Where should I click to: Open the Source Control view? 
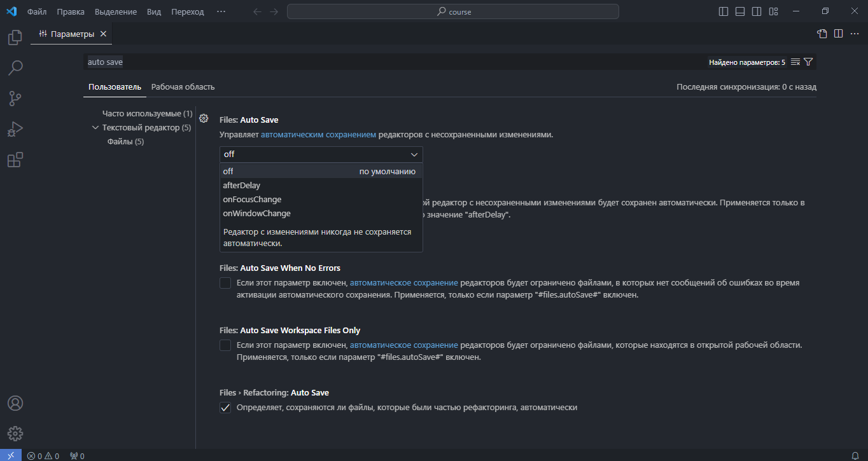15,99
